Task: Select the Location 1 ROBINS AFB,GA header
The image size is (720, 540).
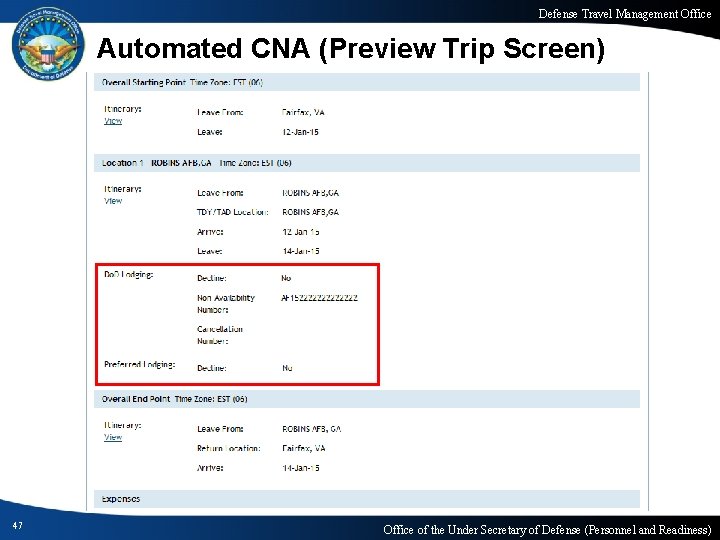Action: coord(367,163)
